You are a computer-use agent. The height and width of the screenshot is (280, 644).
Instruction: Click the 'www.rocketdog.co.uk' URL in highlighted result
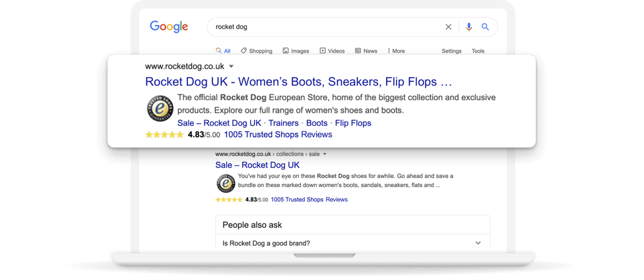tap(184, 66)
